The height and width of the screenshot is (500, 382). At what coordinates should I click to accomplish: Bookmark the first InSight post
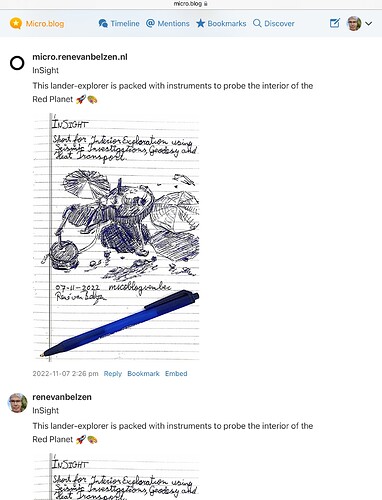click(143, 374)
